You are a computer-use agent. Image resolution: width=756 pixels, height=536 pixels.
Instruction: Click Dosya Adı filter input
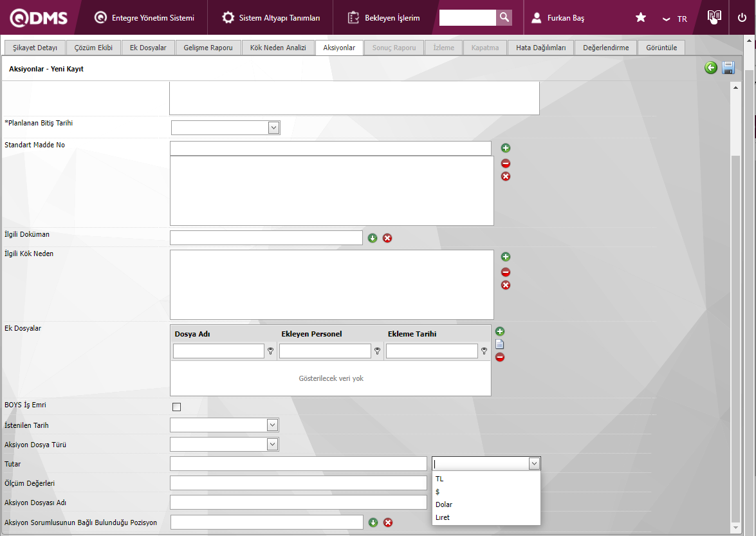[218, 351]
